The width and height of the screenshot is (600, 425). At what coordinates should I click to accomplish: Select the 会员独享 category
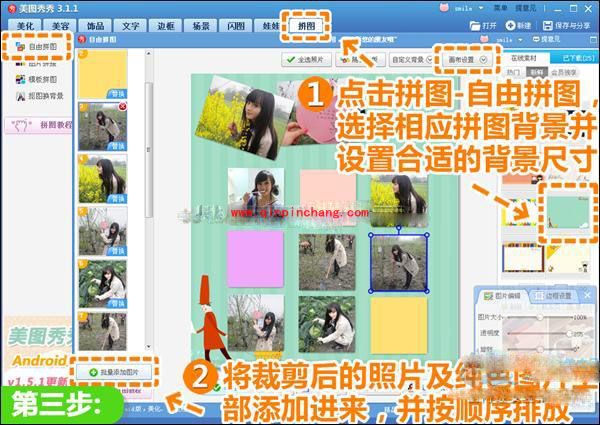pos(563,72)
